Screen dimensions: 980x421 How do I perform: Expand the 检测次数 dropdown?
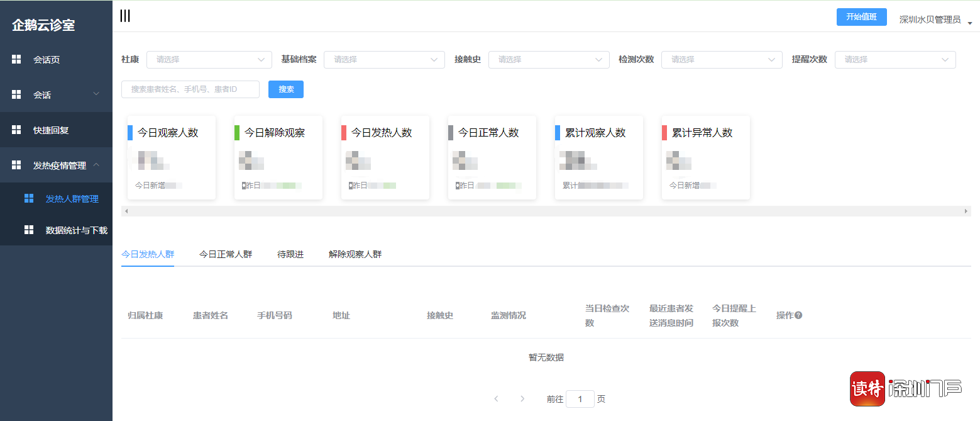[721, 60]
